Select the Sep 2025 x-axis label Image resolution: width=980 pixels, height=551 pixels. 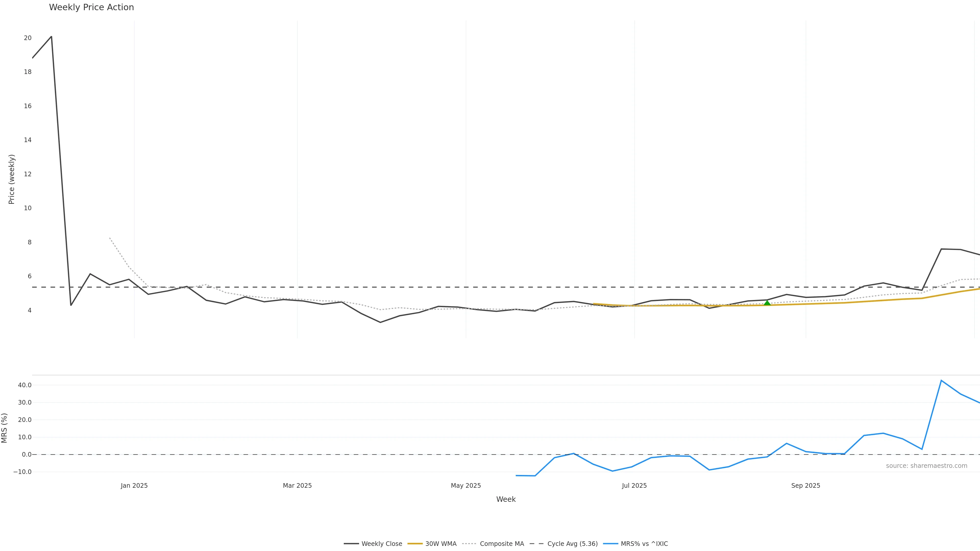805,486
